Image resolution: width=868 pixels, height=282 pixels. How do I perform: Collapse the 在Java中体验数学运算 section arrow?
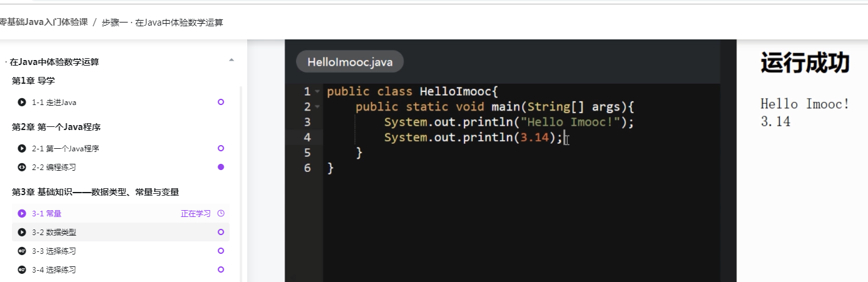tap(232, 60)
